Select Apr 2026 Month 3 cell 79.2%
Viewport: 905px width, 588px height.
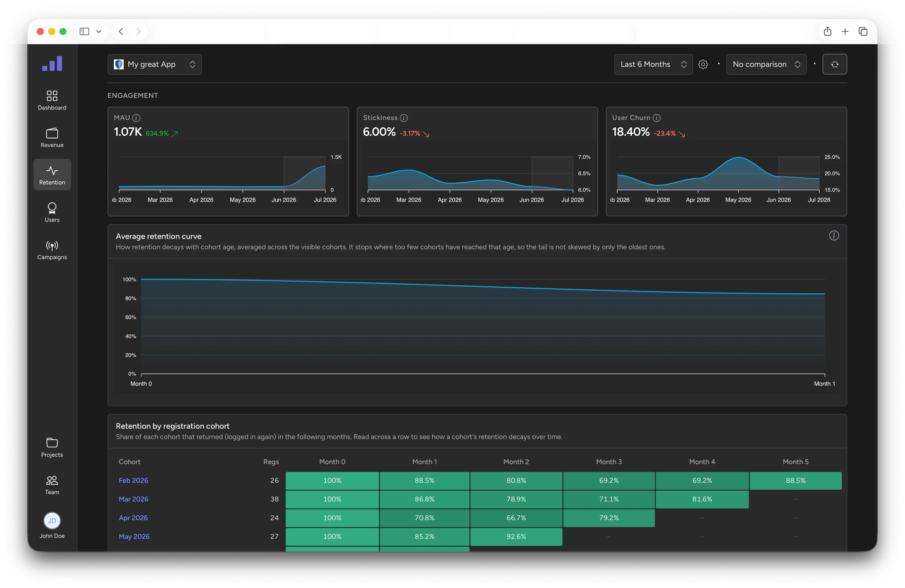pos(609,518)
